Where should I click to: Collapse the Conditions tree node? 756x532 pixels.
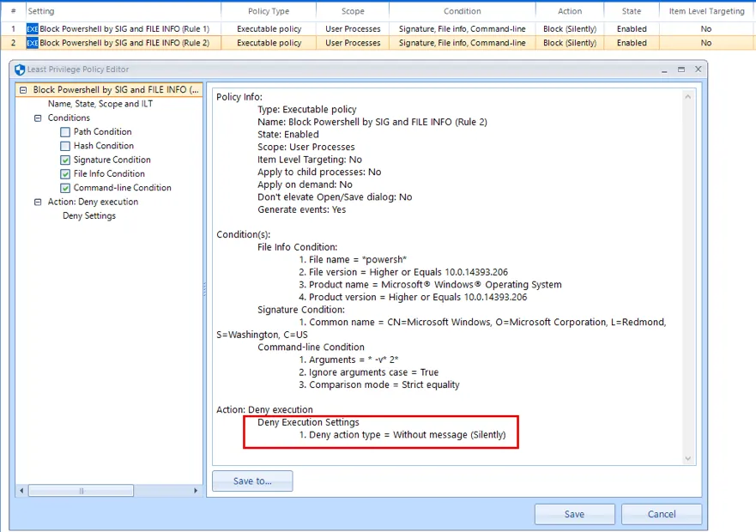point(38,118)
